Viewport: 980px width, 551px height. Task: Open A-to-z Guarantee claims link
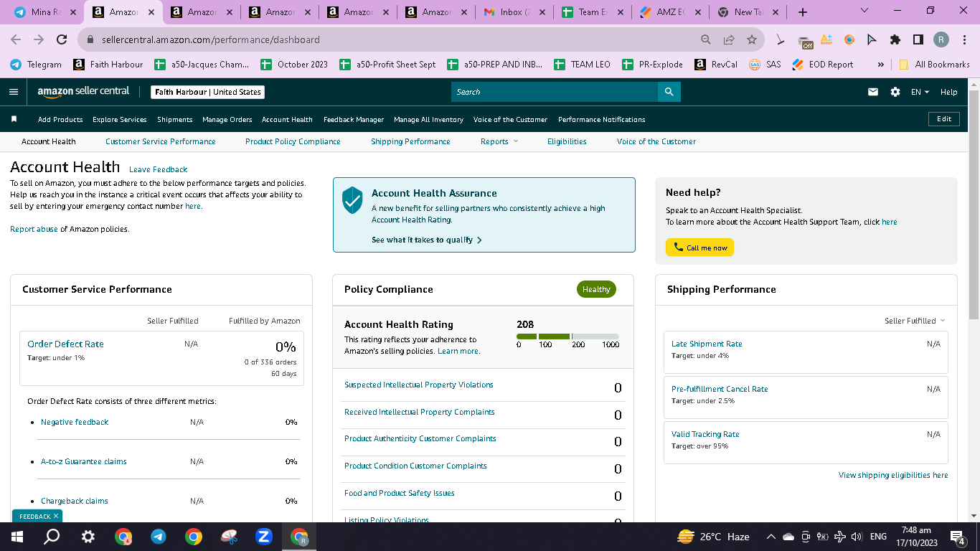(x=84, y=461)
